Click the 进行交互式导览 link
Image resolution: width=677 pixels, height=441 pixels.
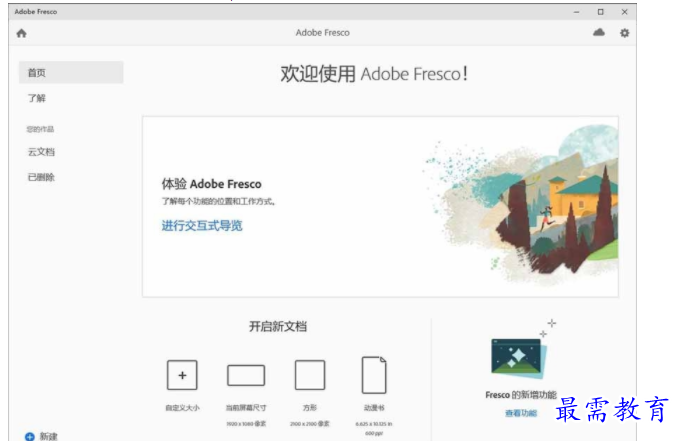click(x=202, y=225)
